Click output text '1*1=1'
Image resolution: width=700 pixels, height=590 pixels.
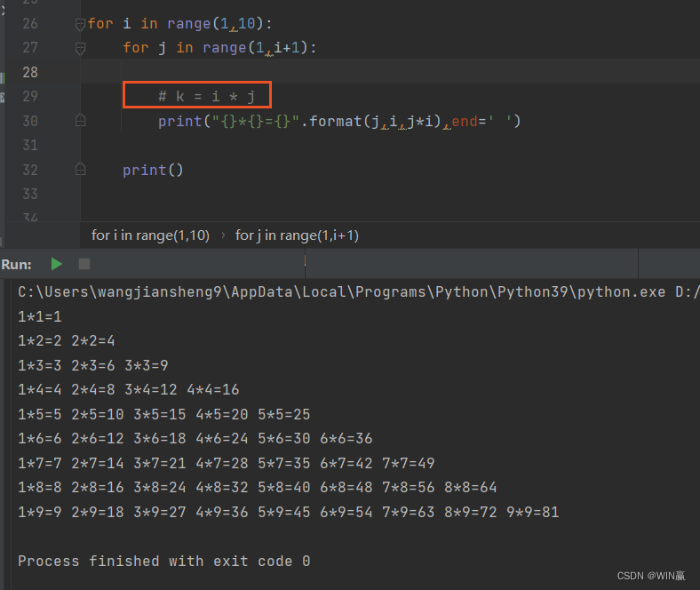(x=40, y=316)
